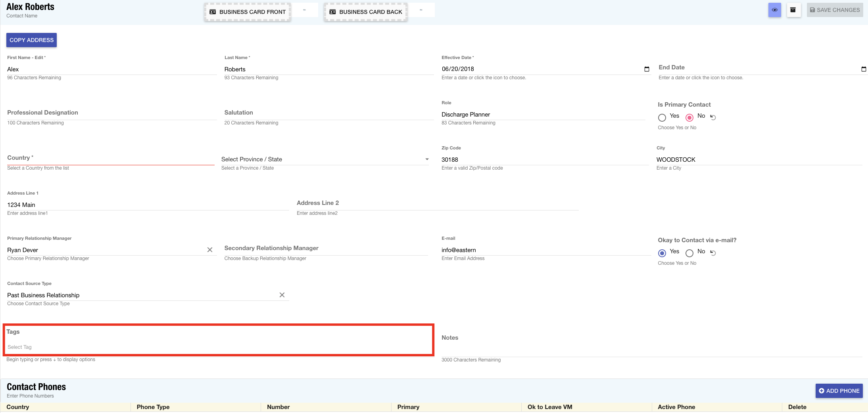Click the Business Card Back upload area
Image resolution: width=868 pixels, height=413 pixels.
pos(365,12)
